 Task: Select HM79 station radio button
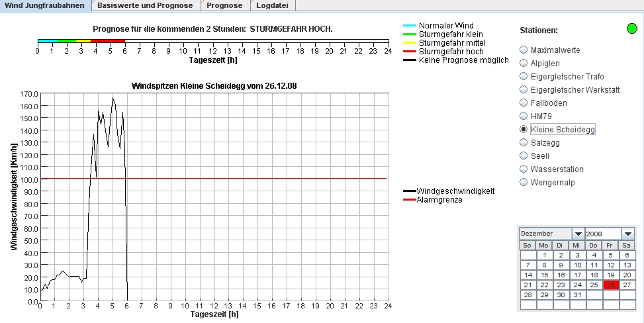(524, 116)
